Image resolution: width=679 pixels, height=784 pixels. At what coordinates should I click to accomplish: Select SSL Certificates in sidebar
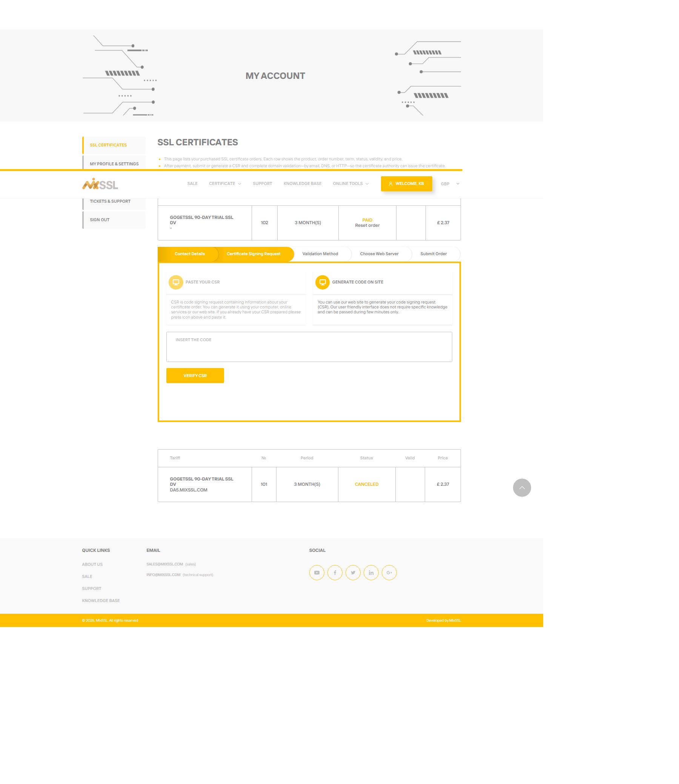coord(114,145)
